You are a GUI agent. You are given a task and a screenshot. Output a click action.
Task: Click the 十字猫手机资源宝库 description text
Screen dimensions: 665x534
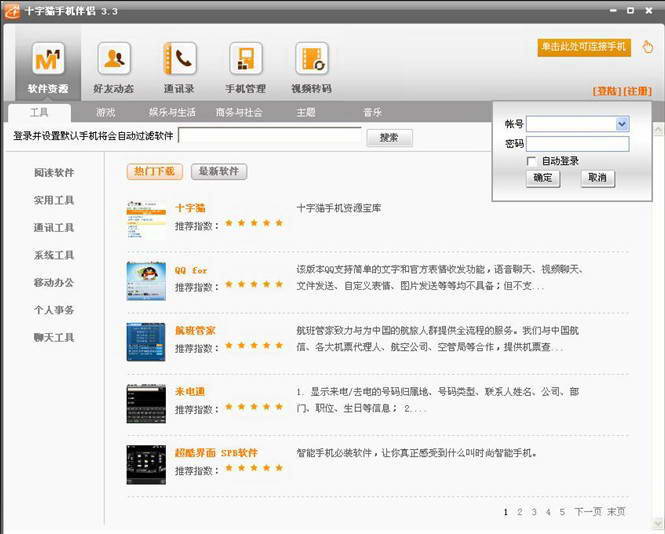[x=338, y=208]
